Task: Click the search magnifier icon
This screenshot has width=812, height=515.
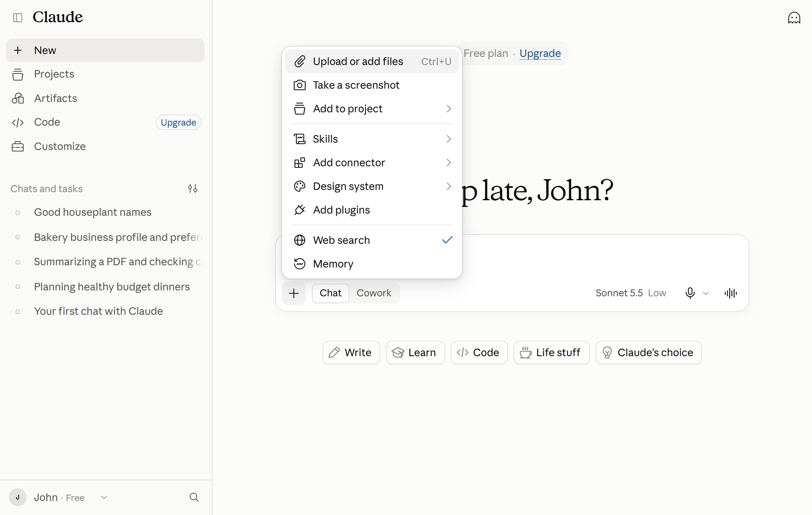Action: click(194, 497)
